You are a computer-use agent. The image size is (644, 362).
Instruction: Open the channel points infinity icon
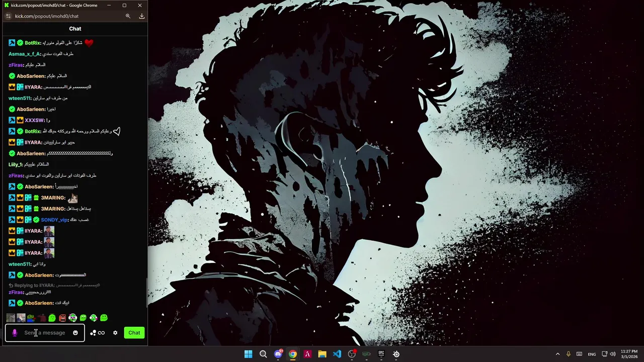98,333
